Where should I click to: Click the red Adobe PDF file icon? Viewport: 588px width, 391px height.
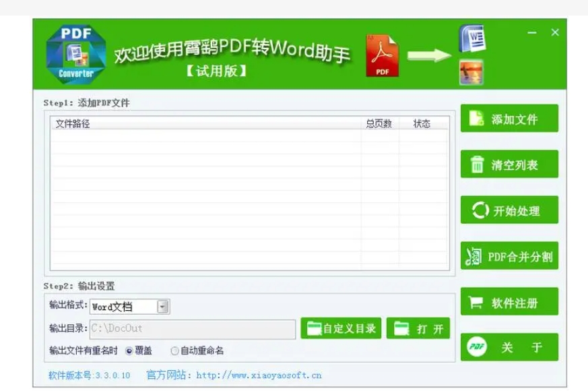(x=382, y=56)
